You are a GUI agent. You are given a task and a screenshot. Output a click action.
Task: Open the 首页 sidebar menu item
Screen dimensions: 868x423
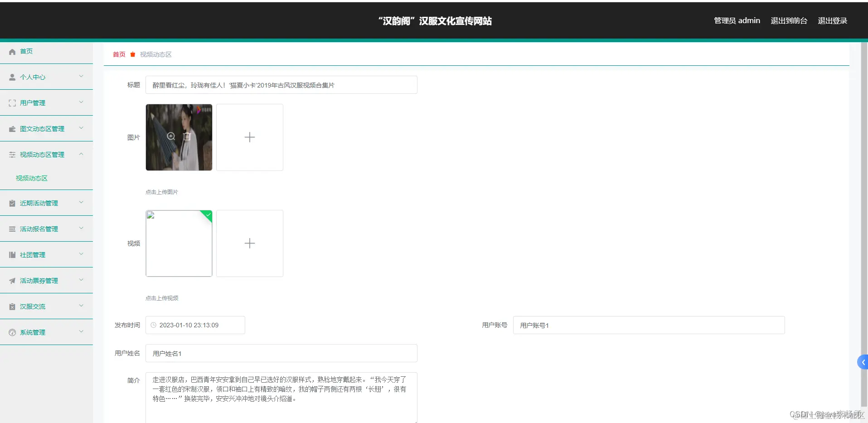[x=46, y=51]
